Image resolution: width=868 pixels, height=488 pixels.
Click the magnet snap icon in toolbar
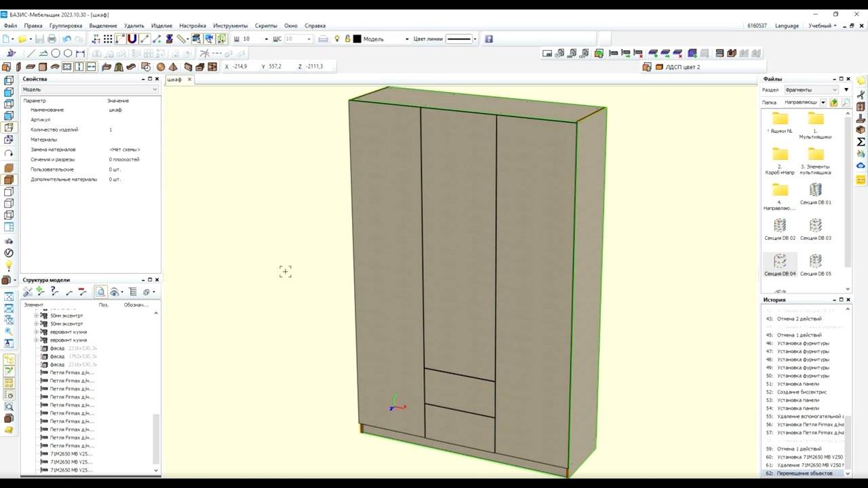point(132,39)
